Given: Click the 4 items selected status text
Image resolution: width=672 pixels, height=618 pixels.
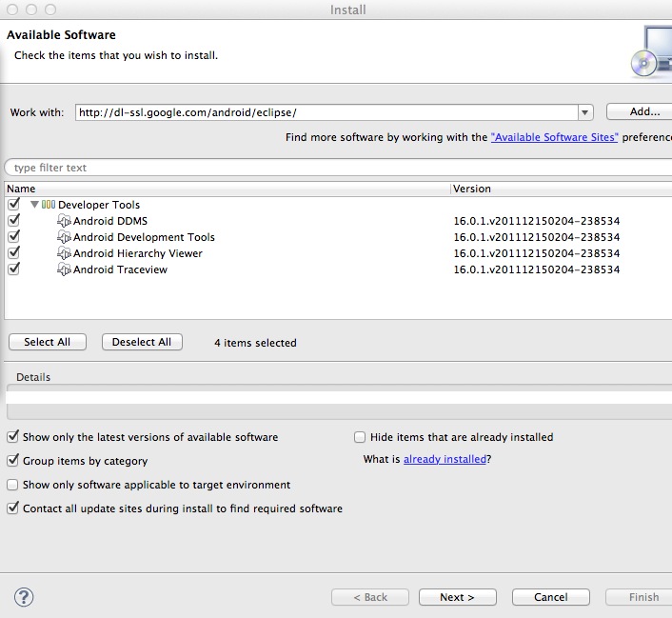Looking at the screenshot, I should (x=255, y=343).
